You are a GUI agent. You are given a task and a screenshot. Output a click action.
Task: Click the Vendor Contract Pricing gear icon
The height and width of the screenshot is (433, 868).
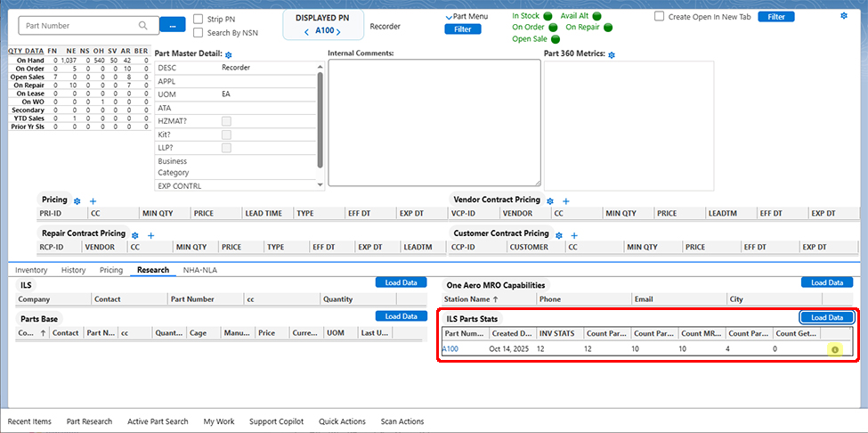(550, 201)
